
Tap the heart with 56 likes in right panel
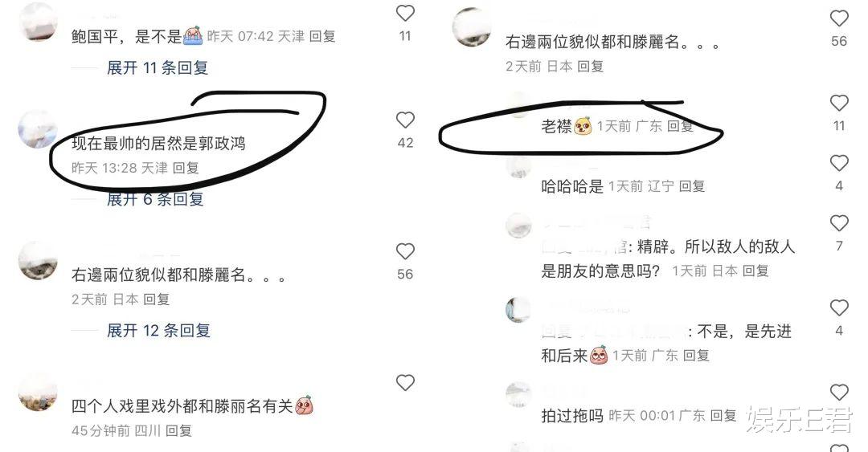(839, 18)
